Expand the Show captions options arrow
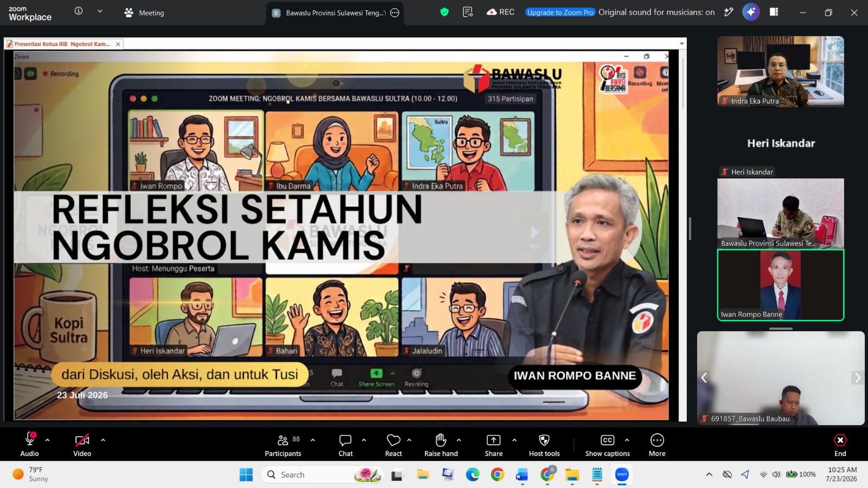This screenshot has height=488, width=868. click(x=627, y=440)
